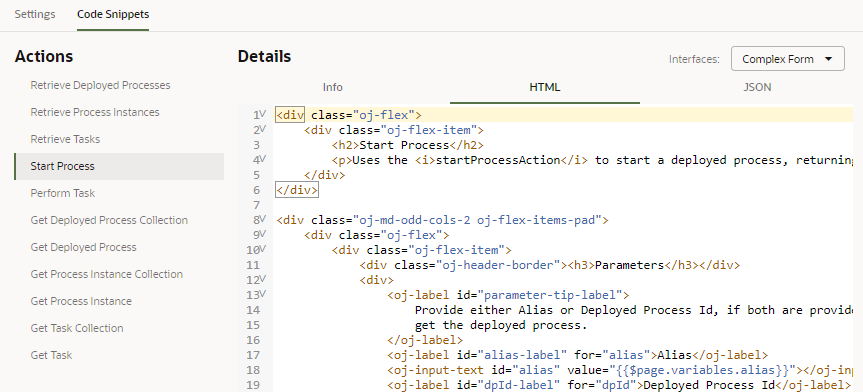Collapse code fold at line 2
This screenshot has height=392, width=863.
click(x=263, y=129)
